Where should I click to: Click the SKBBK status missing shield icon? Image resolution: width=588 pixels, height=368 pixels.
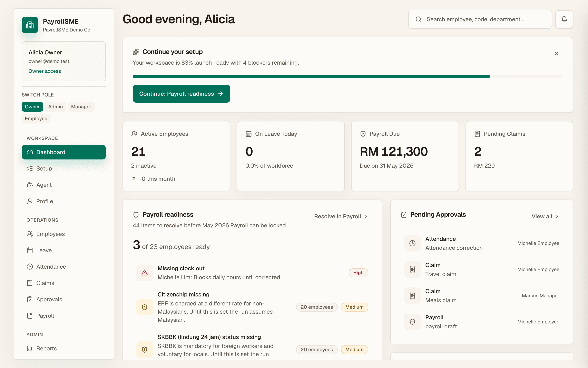click(x=145, y=350)
